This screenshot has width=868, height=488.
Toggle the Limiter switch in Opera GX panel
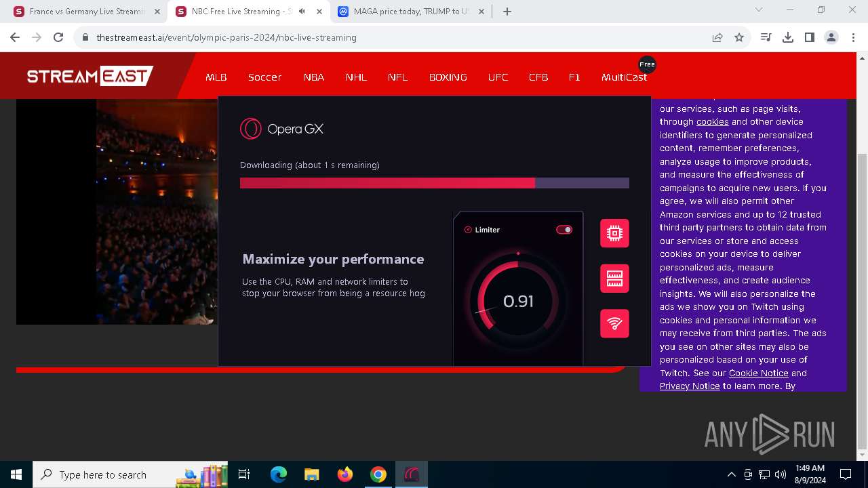click(564, 230)
